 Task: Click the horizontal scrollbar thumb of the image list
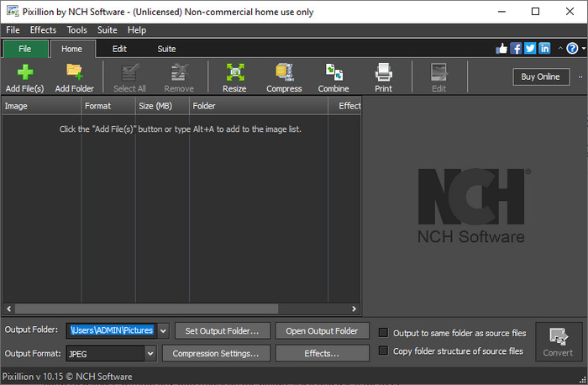pyautogui.click(x=147, y=309)
